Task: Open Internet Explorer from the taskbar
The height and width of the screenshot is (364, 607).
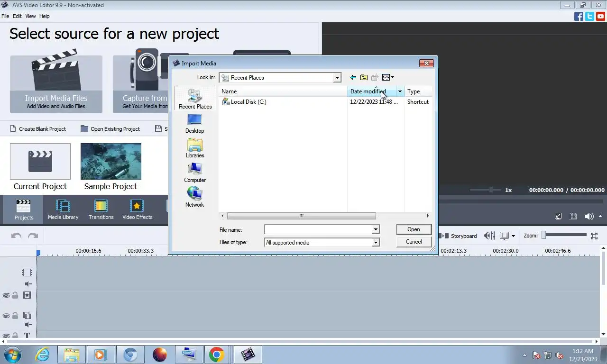Action: click(x=42, y=355)
